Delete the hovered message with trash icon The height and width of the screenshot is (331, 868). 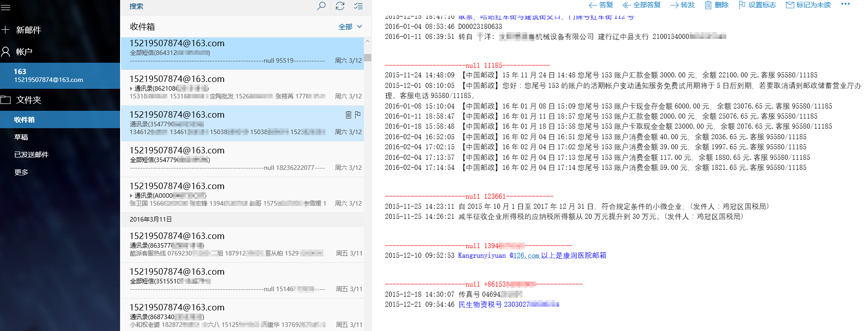[348, 114]
